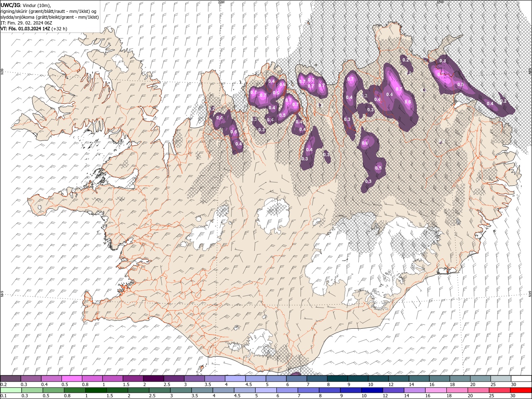Select the '25' label on the lower scale
The width and height of the screenshot is (532, 399).
pyautogui.click(x=491, y=396)
